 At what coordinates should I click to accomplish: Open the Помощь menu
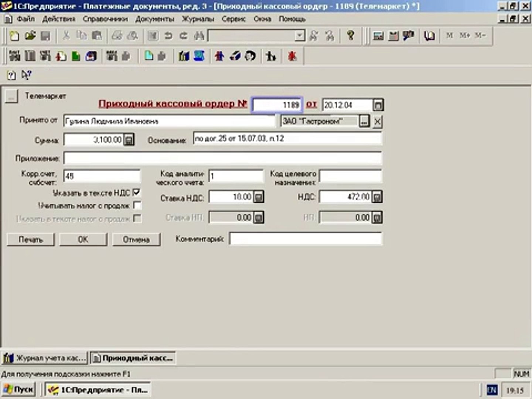pyautogui.click(x=292, y=19)
